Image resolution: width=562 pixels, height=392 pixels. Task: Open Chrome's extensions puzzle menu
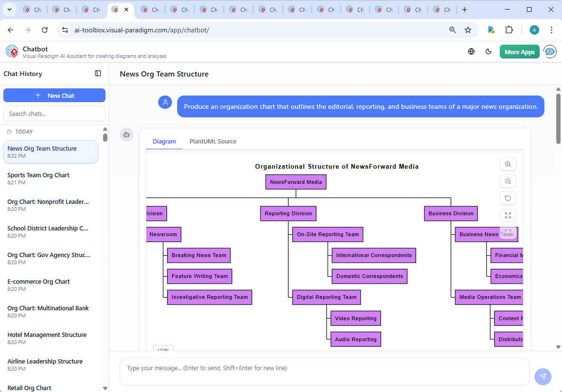coord(509,29)
